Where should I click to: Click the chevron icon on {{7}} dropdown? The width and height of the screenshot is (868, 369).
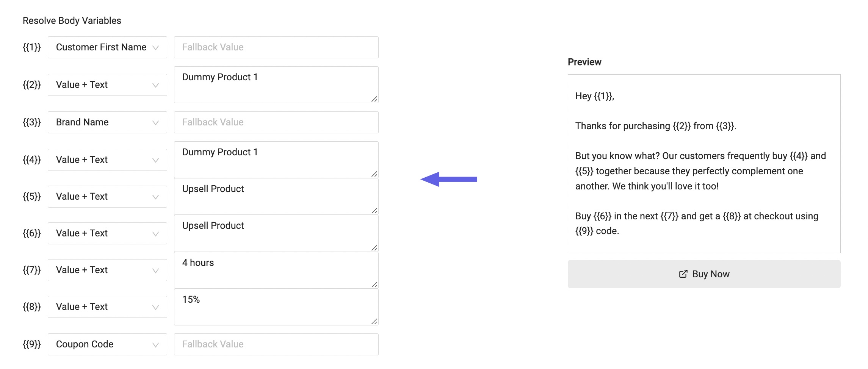[x=155, y=270]
